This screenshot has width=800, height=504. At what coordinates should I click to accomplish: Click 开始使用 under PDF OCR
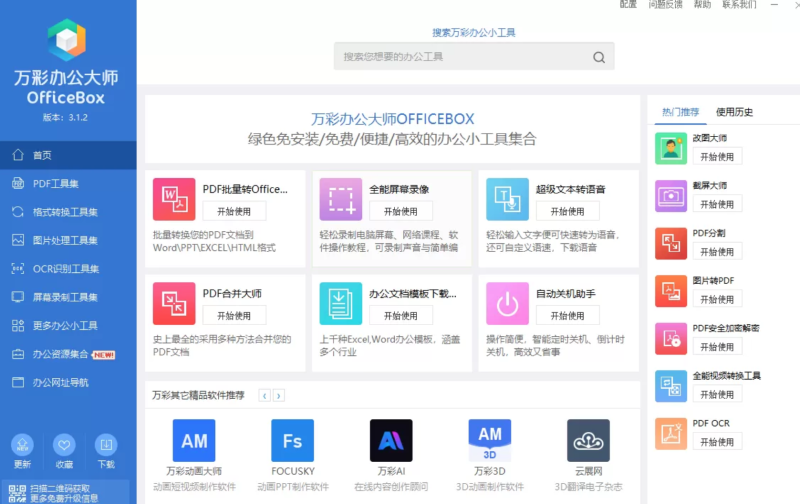[x=717, y=442]
